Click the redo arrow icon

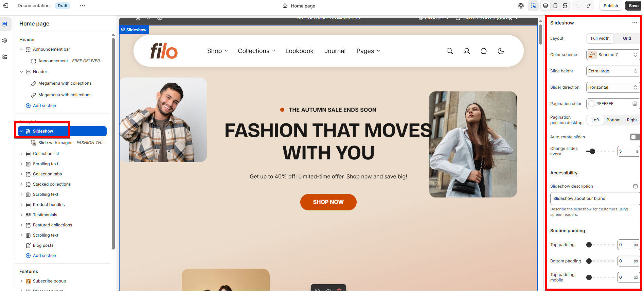(x=589, y=6)
